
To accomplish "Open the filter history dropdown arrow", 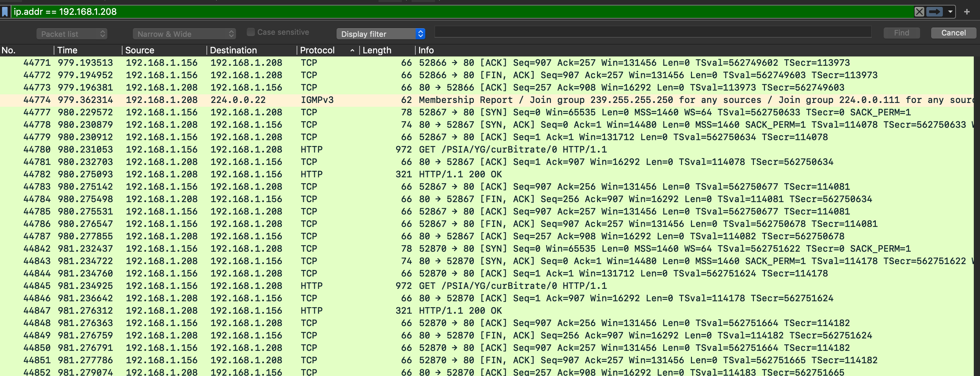I will [x=950, y=12].
